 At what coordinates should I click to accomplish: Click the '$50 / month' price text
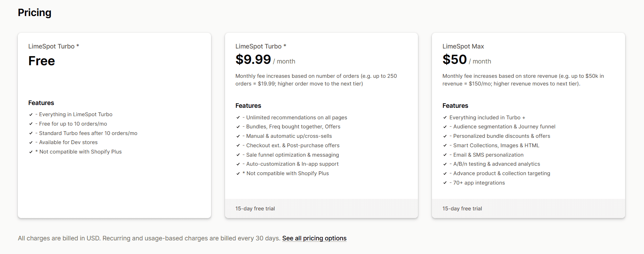(x=466, y=60)
